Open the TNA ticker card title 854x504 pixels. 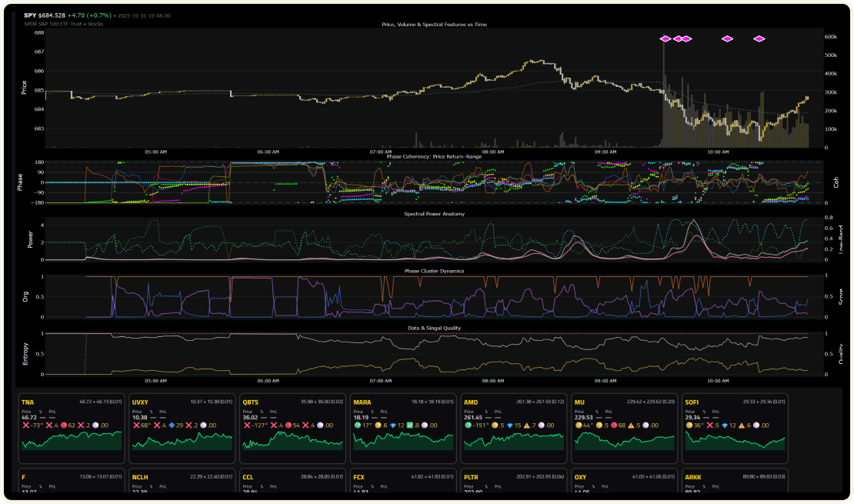28,402
